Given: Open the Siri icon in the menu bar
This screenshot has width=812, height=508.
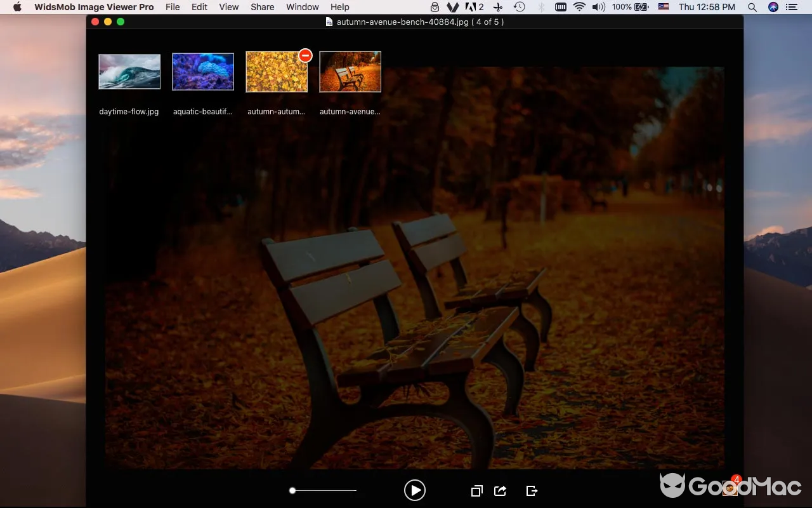Looking at the screenshot, I should tap(773, 7).
